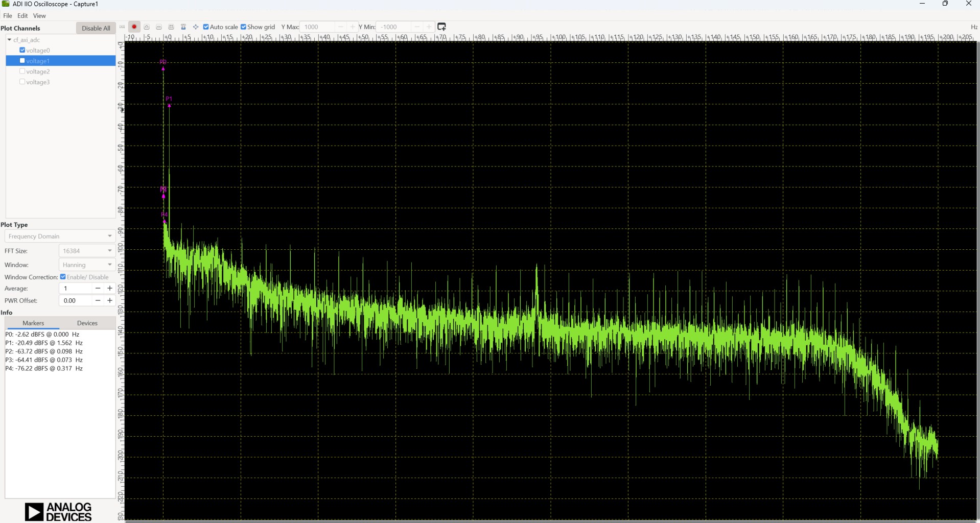Click the P1: -20.49 dBFS marker readout
Screen dimensions: 980x523
click(x=43, y=343)
